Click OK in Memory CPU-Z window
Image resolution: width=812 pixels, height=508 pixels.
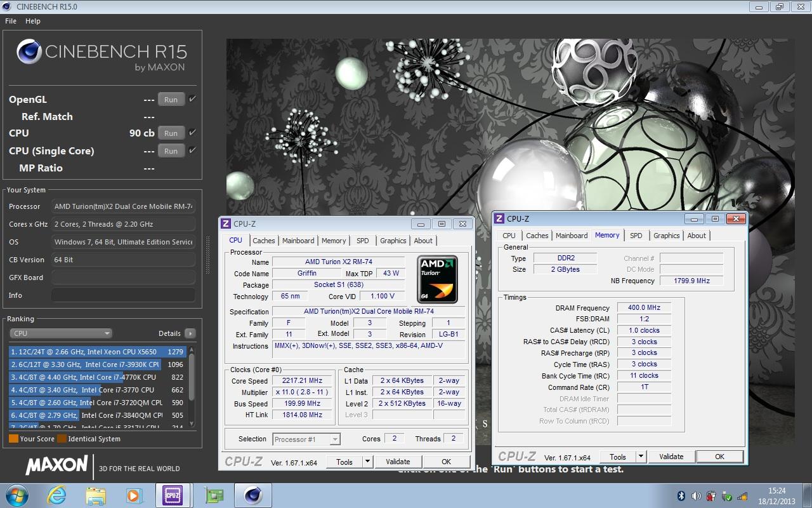(720, 457)
